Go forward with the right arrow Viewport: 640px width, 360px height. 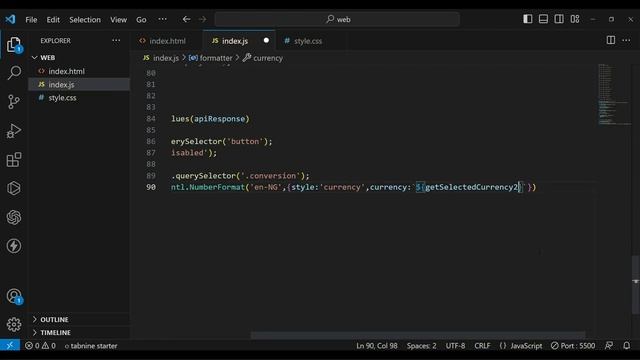click(202, 19)
